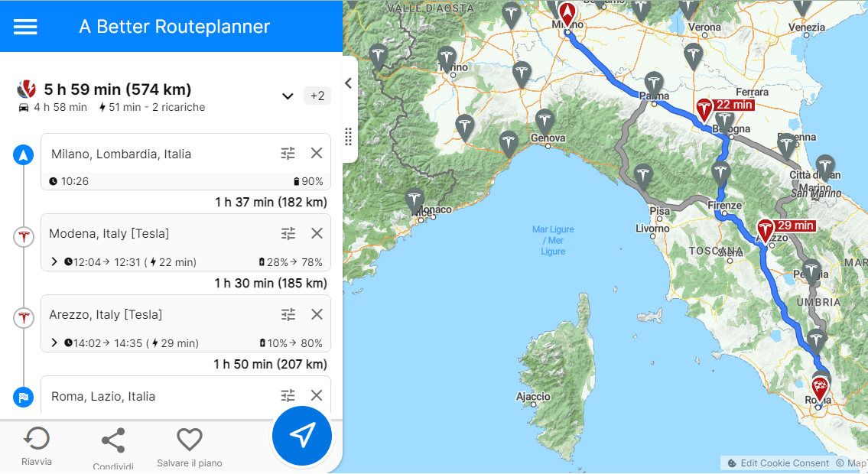Expand Modena charging stop details
The image size is (868, 474).
pos(54,261)
